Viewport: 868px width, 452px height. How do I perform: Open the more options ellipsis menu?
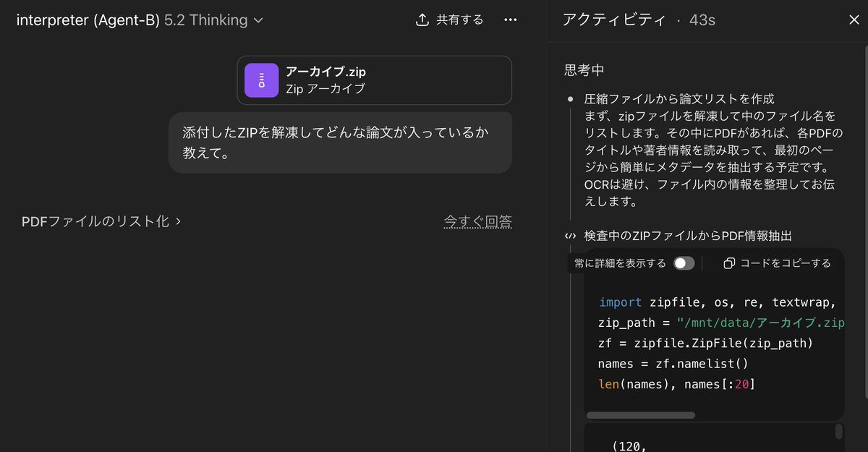point(510,20)
